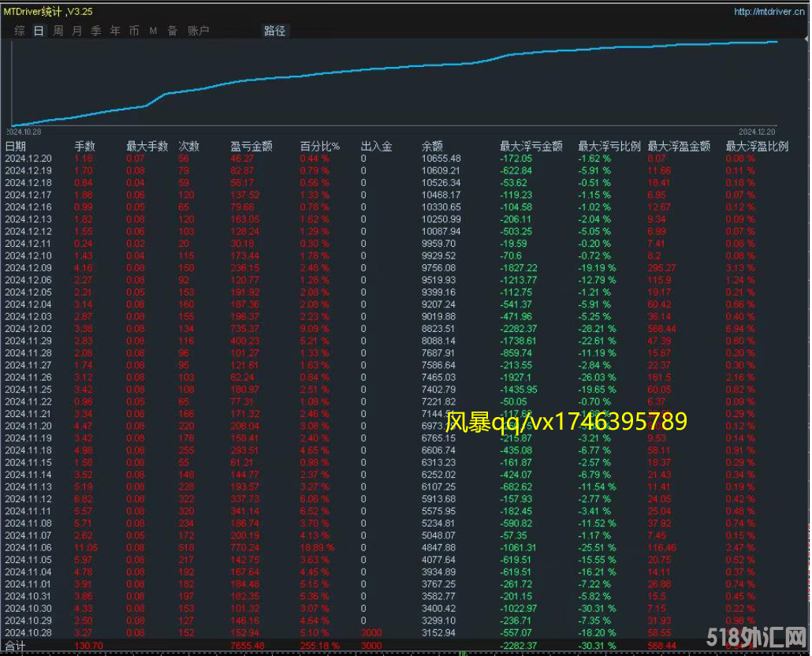
Task: Click 18.89 % percentage value
Action: point(318,548)
